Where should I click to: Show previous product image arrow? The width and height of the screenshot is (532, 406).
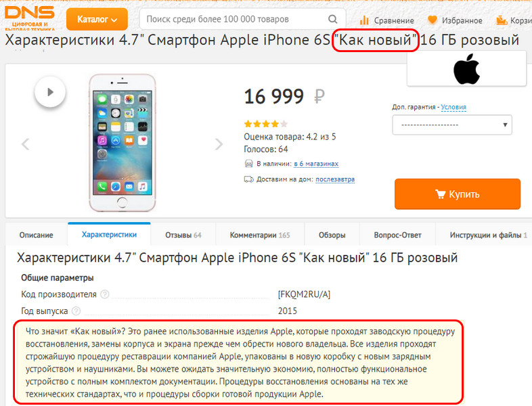pyautogui.click(x=26, y=144)
